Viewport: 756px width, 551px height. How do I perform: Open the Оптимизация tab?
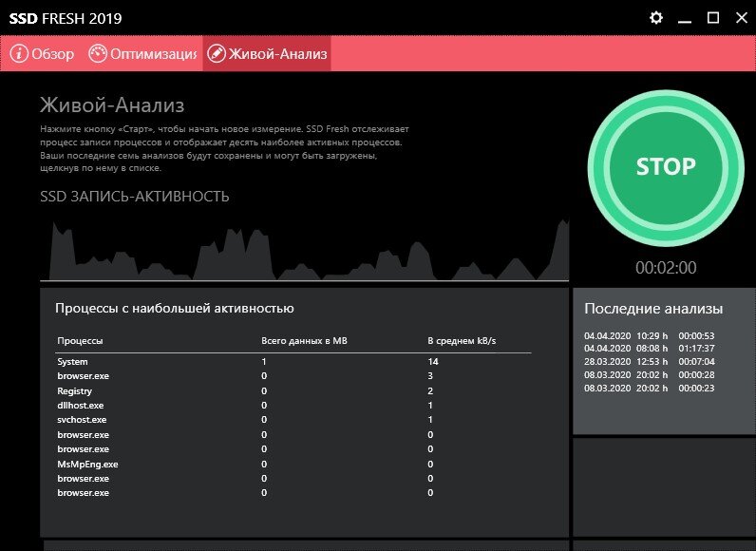click(x=142, y=53)
